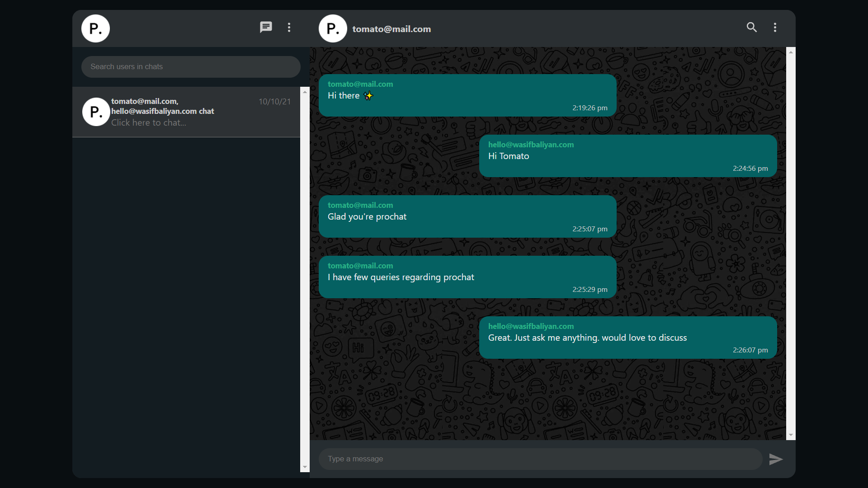Click the P avatar in chat header

click(333, 28)
